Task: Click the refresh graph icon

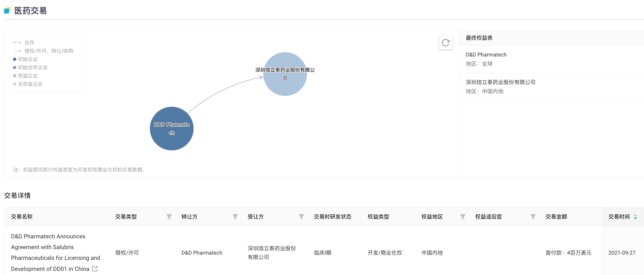Action: pyautogui.click(x=446, y=43)
